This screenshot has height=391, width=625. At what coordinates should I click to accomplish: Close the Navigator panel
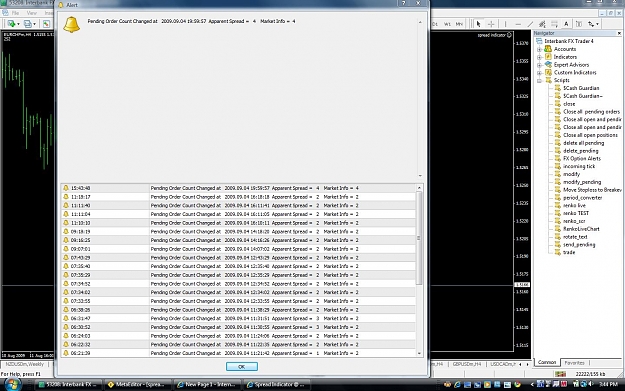pos(619,33)
